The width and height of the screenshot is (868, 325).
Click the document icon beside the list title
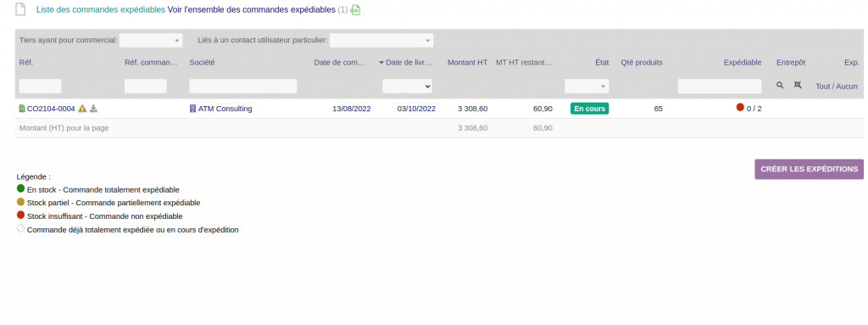coord(20,9)
